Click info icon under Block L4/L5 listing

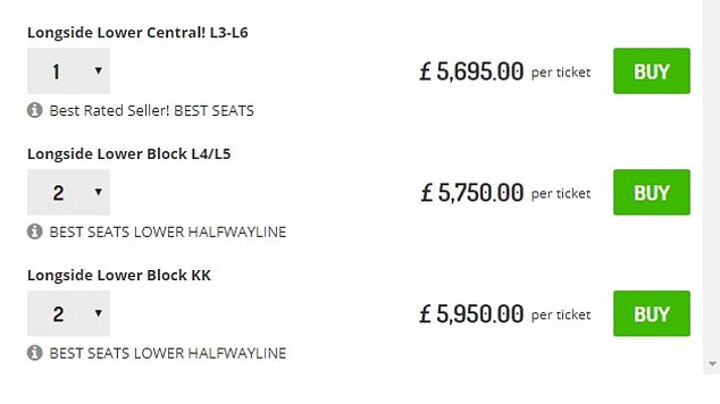(34, 231)
